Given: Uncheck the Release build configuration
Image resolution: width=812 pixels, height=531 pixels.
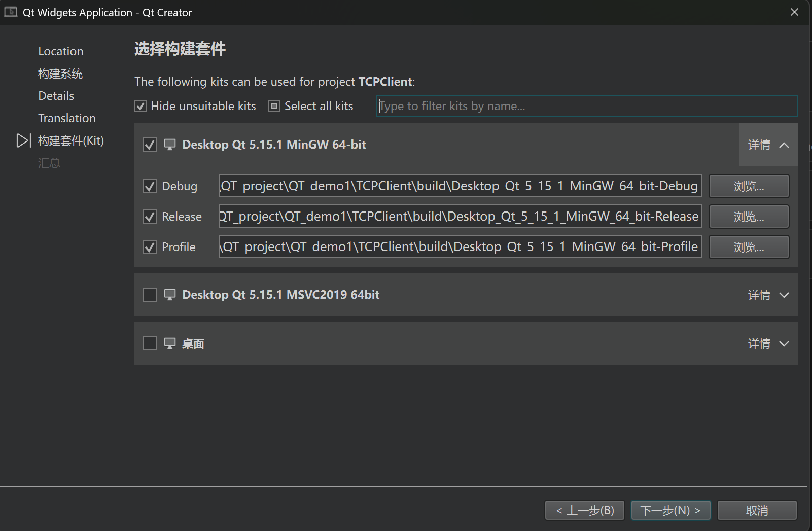Looking at the screenshot, I should point(150,217).
